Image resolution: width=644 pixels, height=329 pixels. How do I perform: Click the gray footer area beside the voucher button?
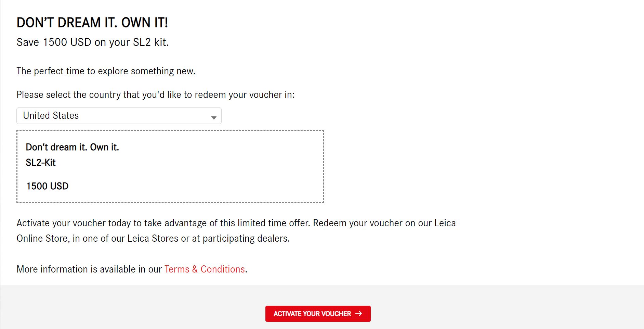tap(479, 308)
